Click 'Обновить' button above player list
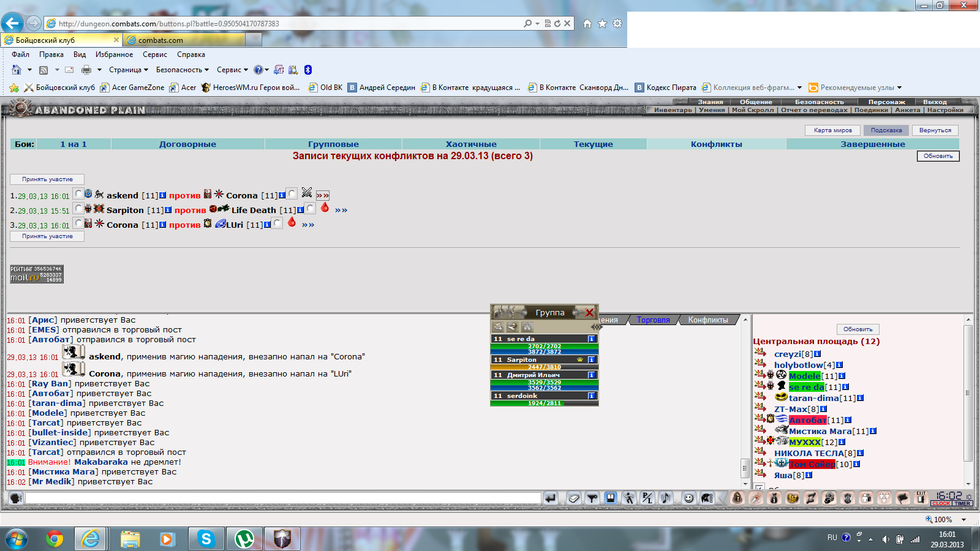This screenshot has height=551, width=980. click(858, 329)
